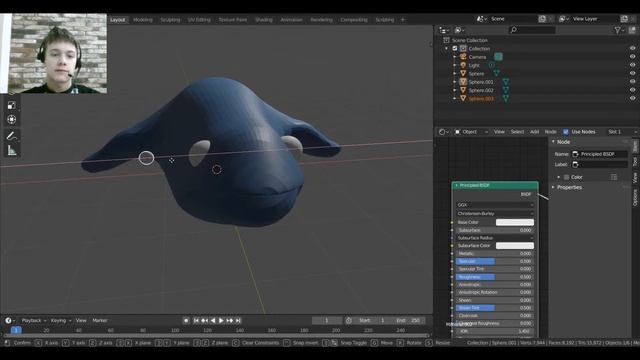Hide the Collection with its eye icon

pyautogui.click(x=632, y=48)
